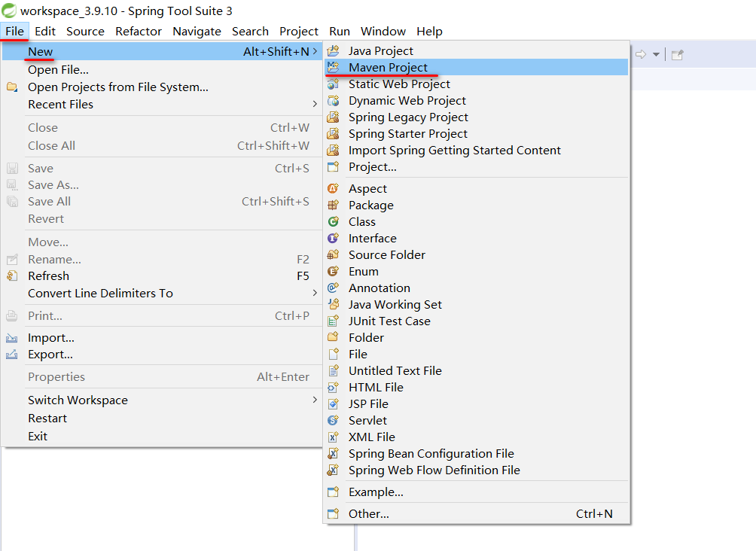
Task: Open the Edit menu
Action: (45, 32)
